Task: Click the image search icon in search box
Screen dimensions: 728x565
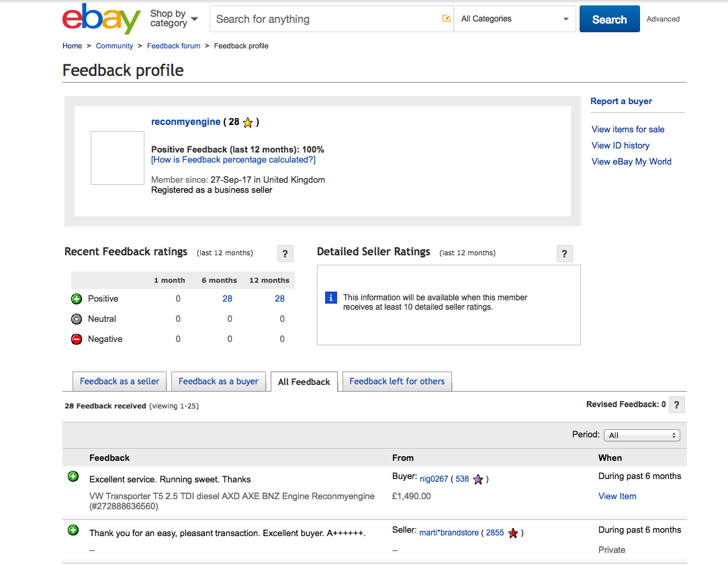Action: click(x=446, y=19)
